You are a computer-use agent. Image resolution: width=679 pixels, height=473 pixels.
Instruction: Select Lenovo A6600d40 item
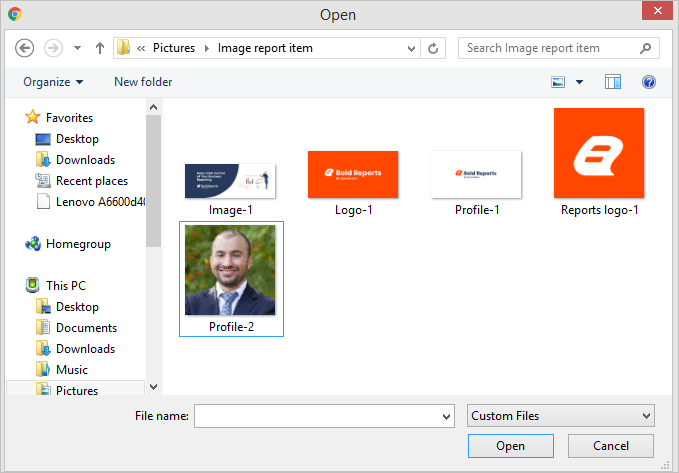(100, 202)
